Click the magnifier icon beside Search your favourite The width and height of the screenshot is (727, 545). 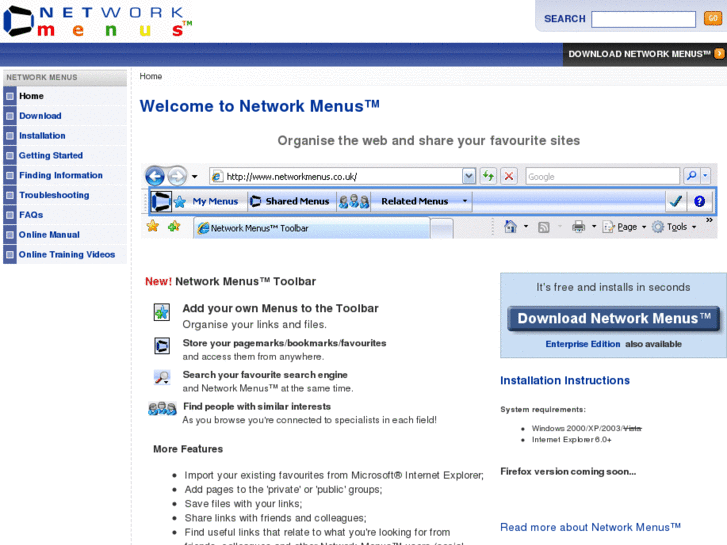click(x=162, y=378)
